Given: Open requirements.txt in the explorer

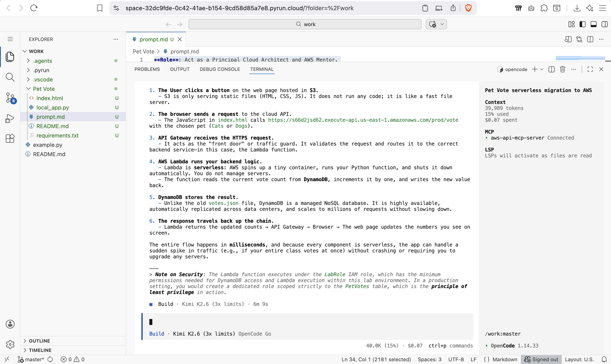Looking at the screenshot, I should tap(73, 135).
